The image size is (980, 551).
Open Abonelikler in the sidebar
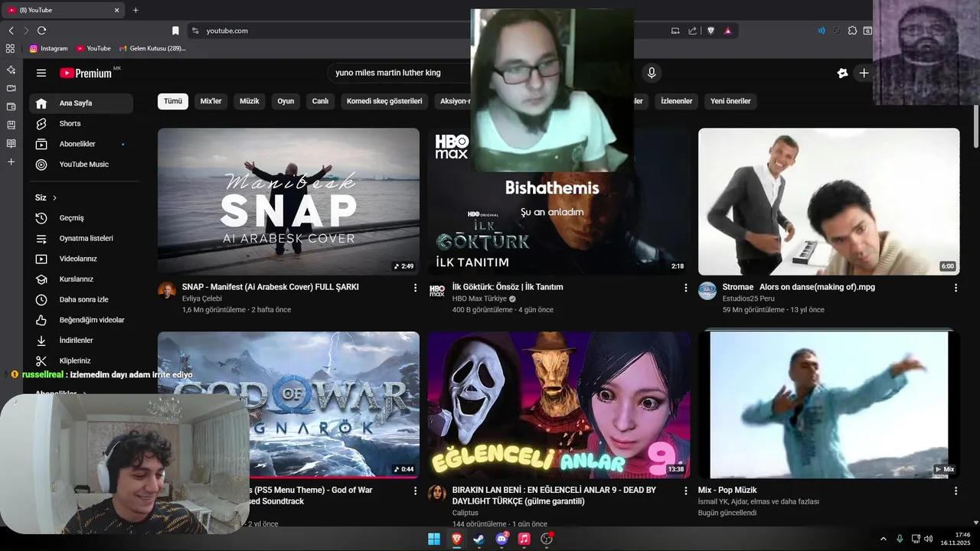pyautogui.click(x=81, y=144)
